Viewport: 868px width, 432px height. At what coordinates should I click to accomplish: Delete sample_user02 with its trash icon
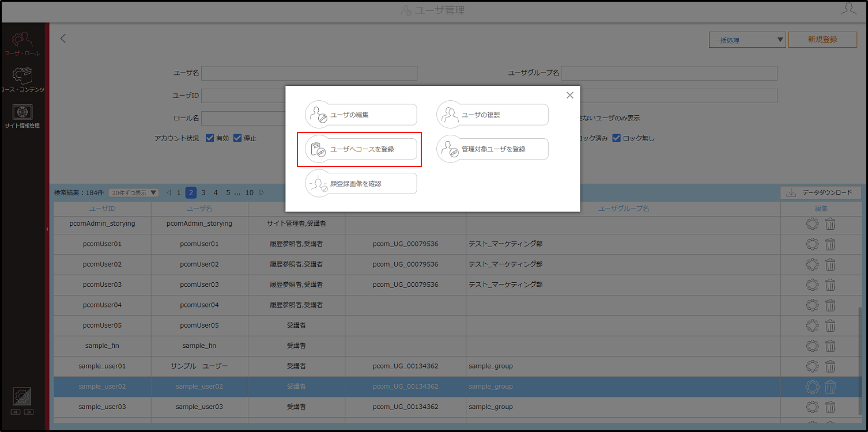point(830,386)
